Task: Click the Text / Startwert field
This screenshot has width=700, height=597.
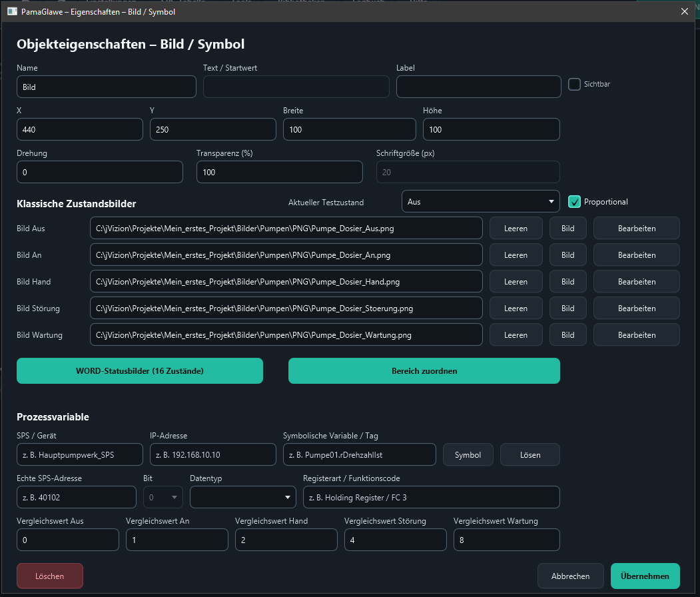Action: point(296,87)
